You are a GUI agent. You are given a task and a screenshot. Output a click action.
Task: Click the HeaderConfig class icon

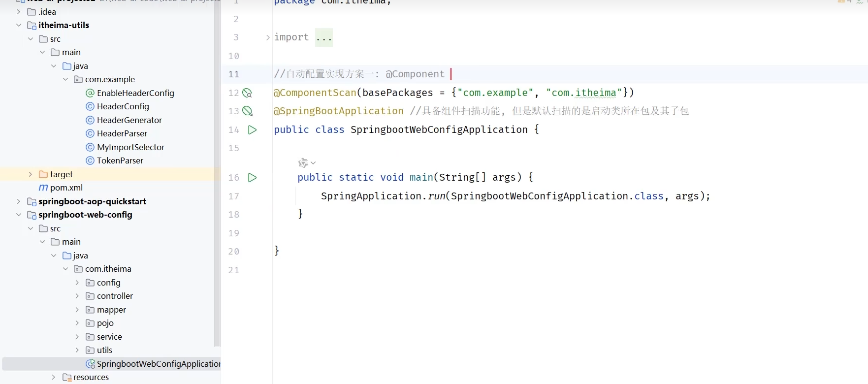coord(90,106)
